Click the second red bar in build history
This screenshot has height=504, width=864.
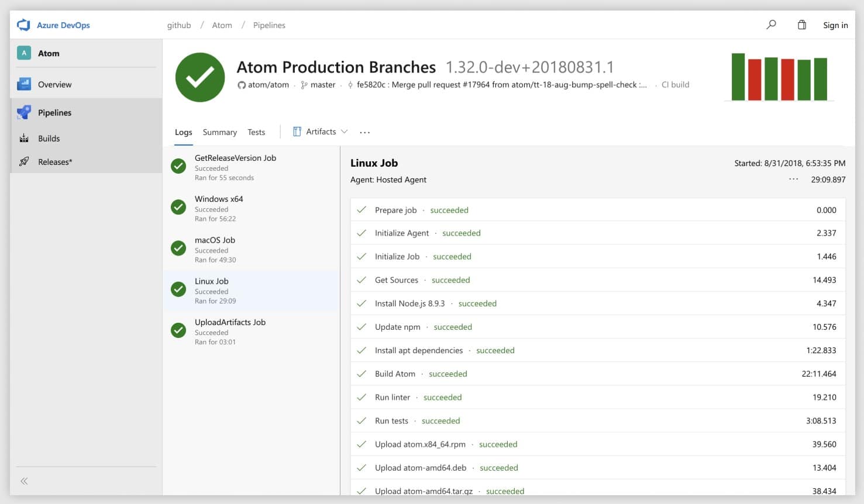click(x=787, y=80)
